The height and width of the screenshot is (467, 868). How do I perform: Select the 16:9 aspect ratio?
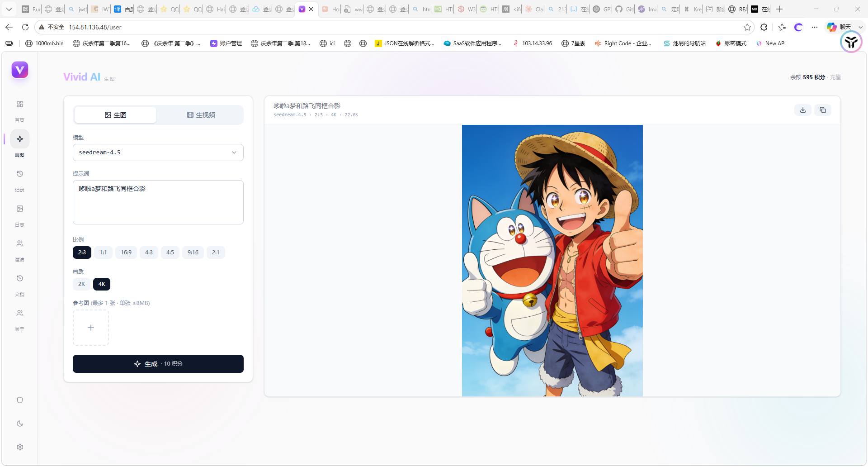(126, 253)
